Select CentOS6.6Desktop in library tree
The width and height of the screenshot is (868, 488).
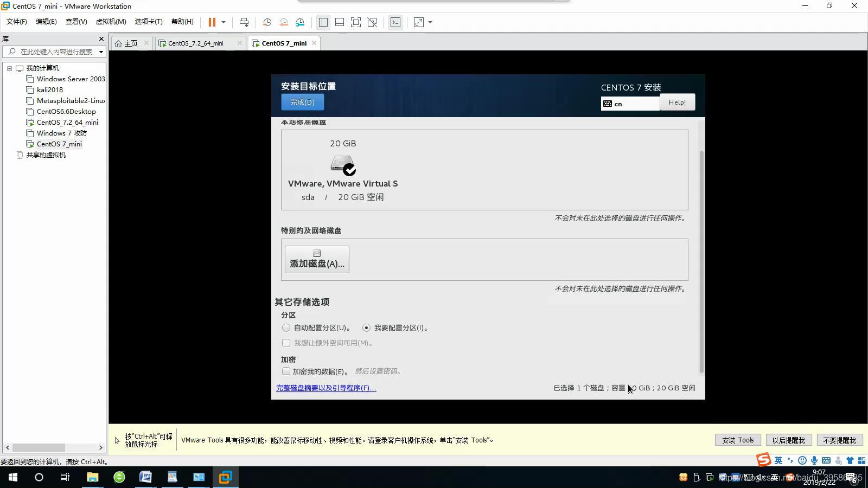point(61,112)
